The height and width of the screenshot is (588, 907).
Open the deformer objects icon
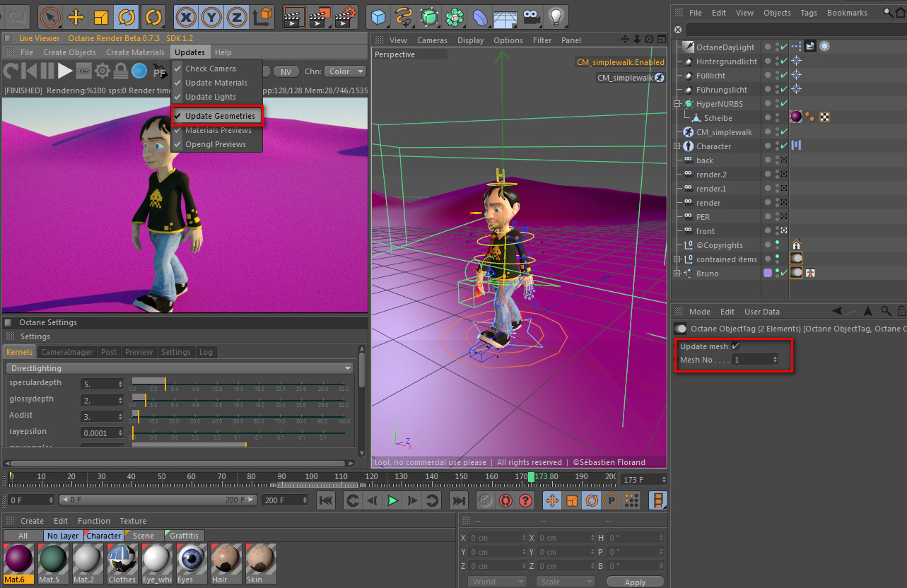pos(480,16)
